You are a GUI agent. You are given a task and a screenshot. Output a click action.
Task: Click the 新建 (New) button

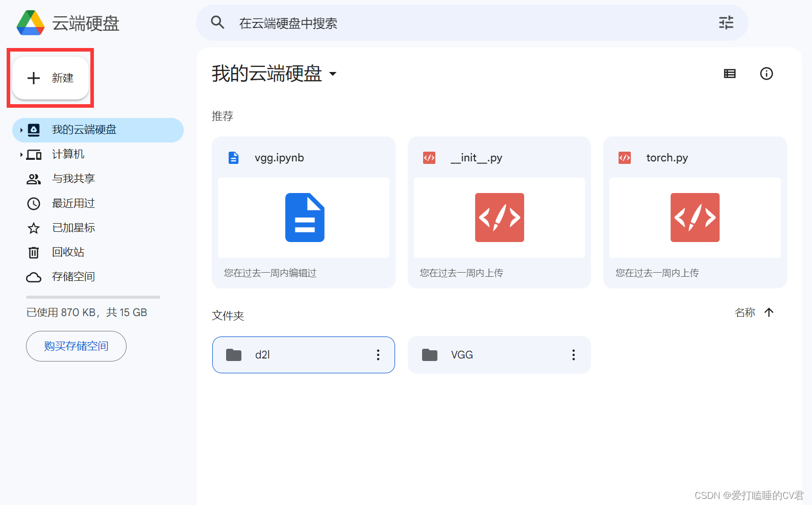coord(51,78)
